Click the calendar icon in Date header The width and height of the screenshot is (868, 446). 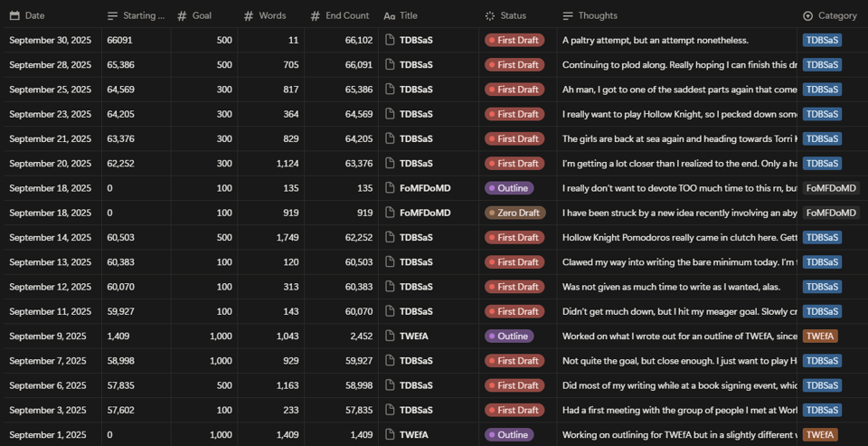tap(14, 15)
